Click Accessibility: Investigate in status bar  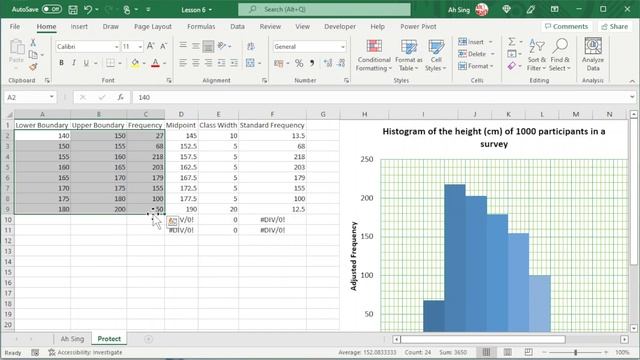(x=85, y=352)
